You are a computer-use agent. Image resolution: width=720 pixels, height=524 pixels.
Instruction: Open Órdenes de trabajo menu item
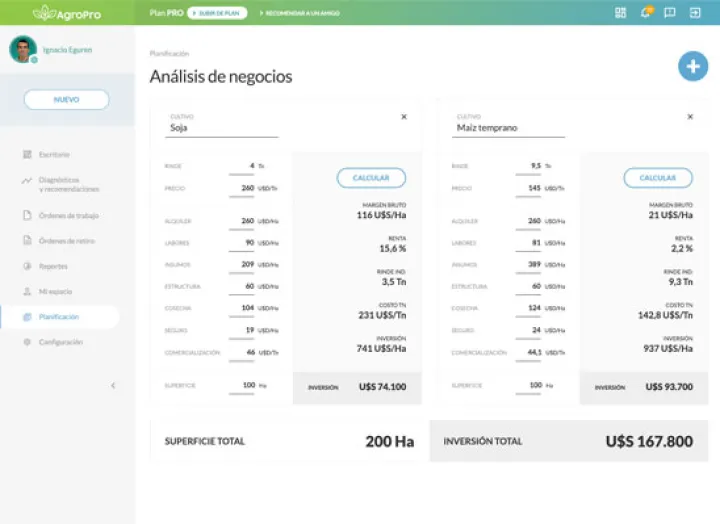68,215
